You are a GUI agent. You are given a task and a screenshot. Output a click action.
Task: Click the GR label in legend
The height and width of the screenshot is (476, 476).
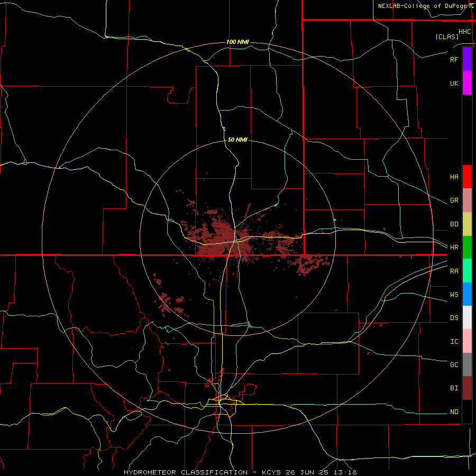[x=454, y=200]
